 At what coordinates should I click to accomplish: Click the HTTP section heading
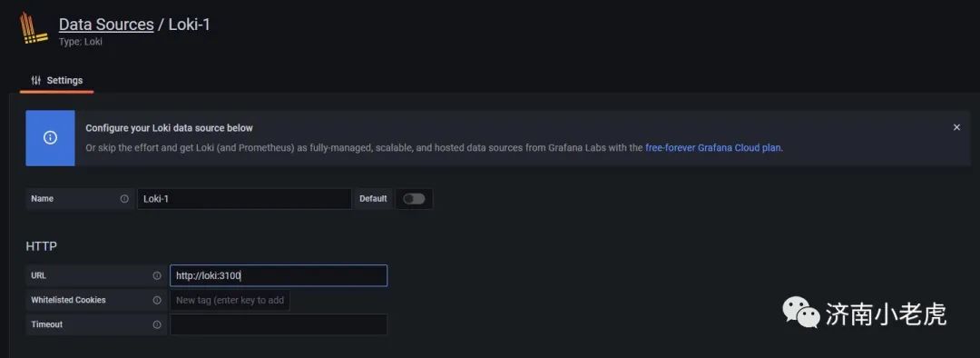(x=41, y=246)
